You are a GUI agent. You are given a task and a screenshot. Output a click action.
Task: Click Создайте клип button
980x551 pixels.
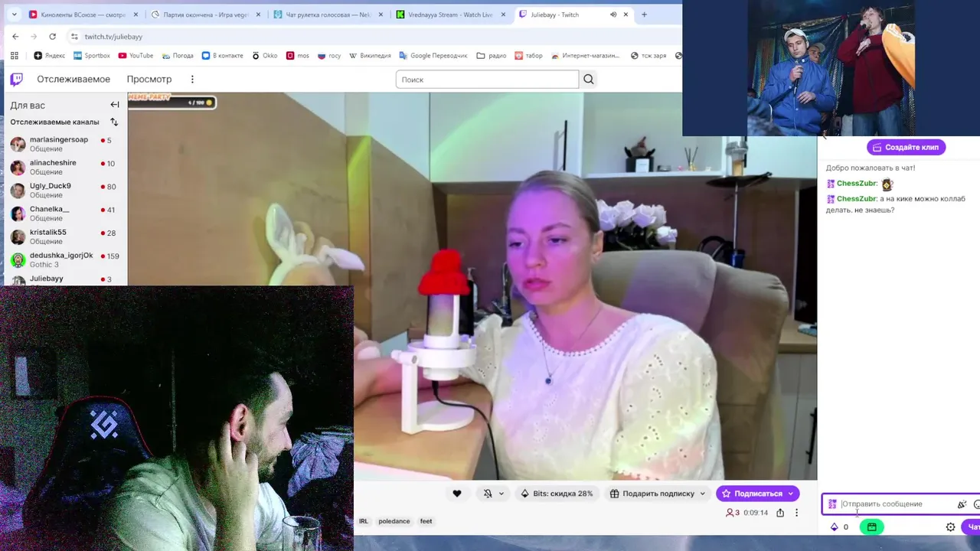906,147
